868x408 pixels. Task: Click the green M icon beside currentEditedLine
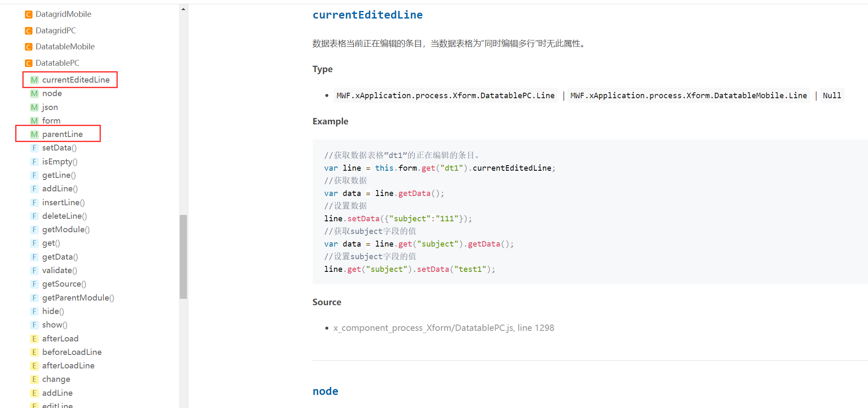[34, 80]
